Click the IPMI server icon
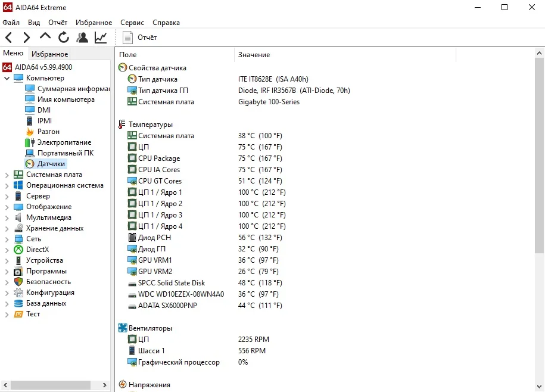The width and height of the screenshot is (545, 392). coord(30,120)
